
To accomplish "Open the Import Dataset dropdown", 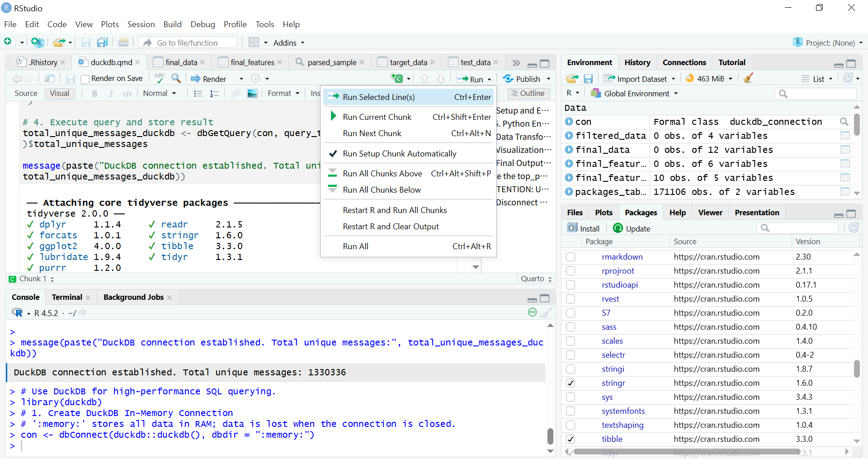I will click(x=641, y=79).
